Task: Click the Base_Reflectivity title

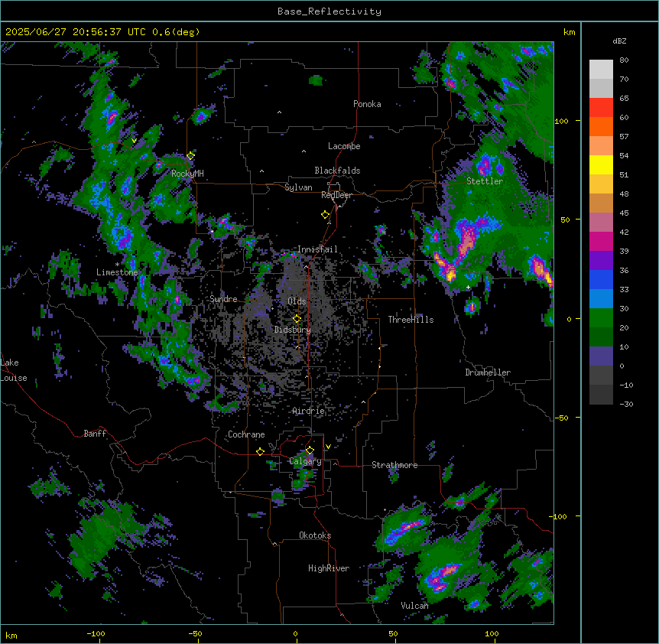Action: click(329, 11)
